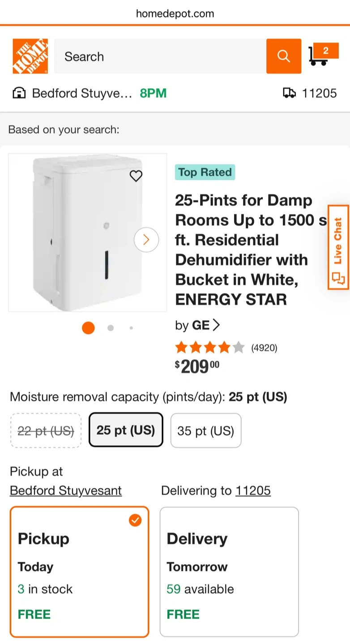Jump to second image carousel dot
This screenshot has width=350, height=644.
pos(111,328)
